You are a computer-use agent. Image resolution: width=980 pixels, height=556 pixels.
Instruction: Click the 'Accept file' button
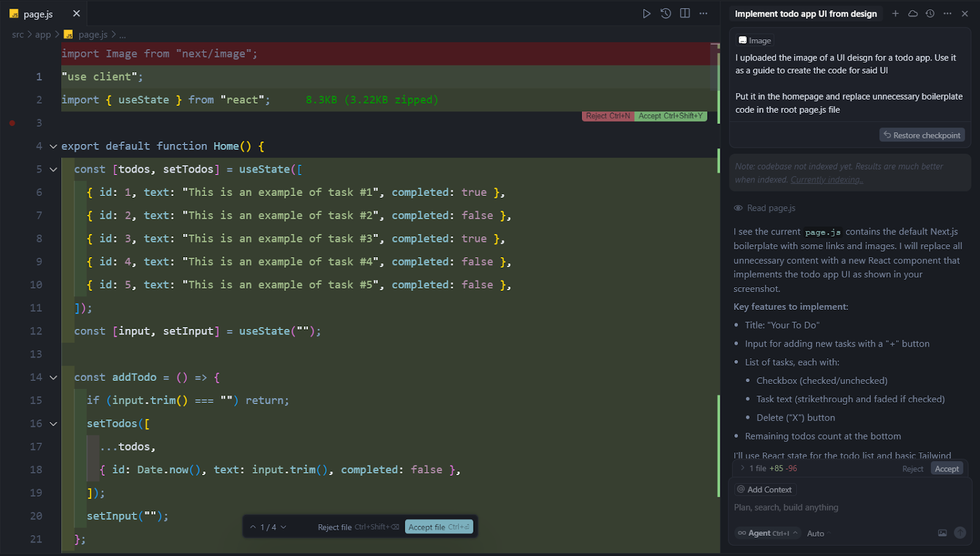439,527
